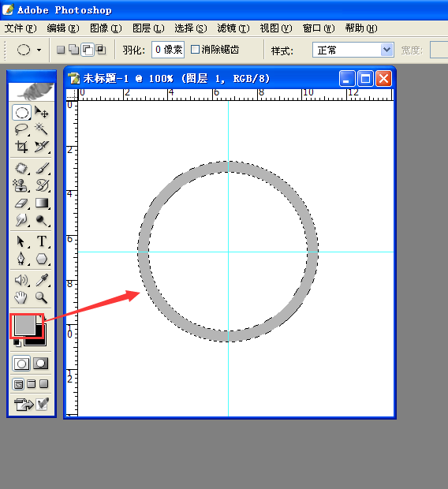The width and height of the screenshot is (448, 489).
Task: Select the Magic Wand tool
Action: coord(41,129)
